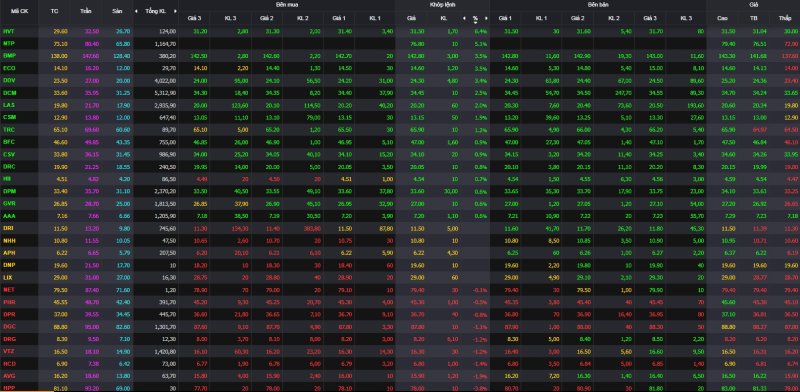The width and height of the screenshot is (800, 392).
Task: Click the Sàn column header
Action: coord(117,11)
